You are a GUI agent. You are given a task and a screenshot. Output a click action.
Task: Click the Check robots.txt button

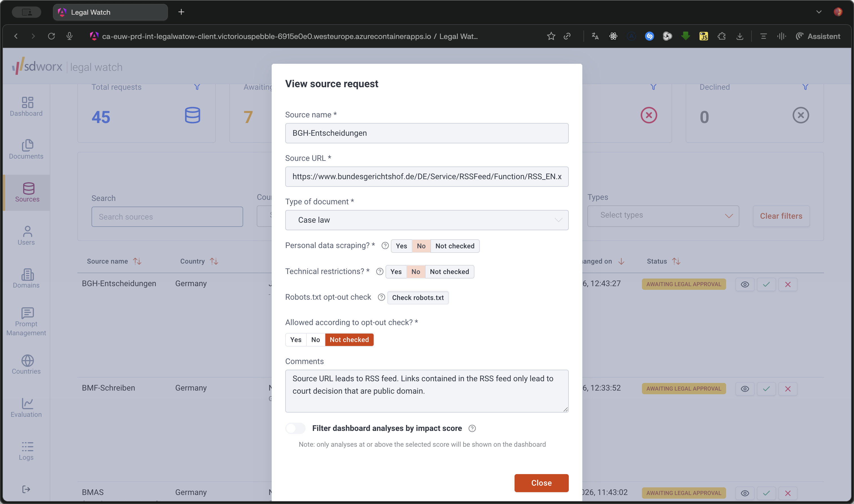418,297
